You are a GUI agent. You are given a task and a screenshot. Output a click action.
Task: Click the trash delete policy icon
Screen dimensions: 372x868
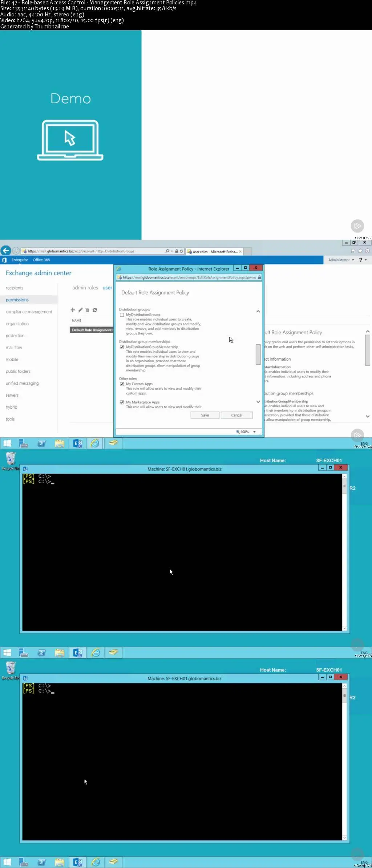point(87,310)
